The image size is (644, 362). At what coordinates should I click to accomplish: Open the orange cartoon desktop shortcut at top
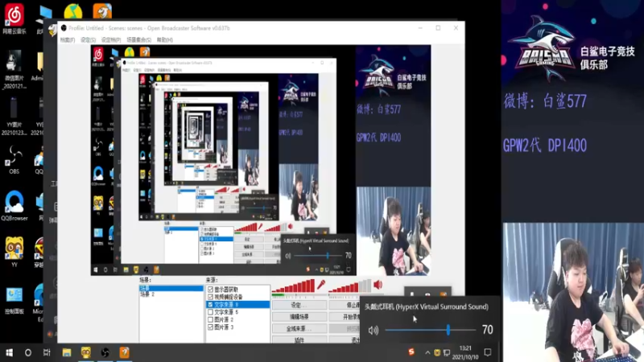click(102, 11)
